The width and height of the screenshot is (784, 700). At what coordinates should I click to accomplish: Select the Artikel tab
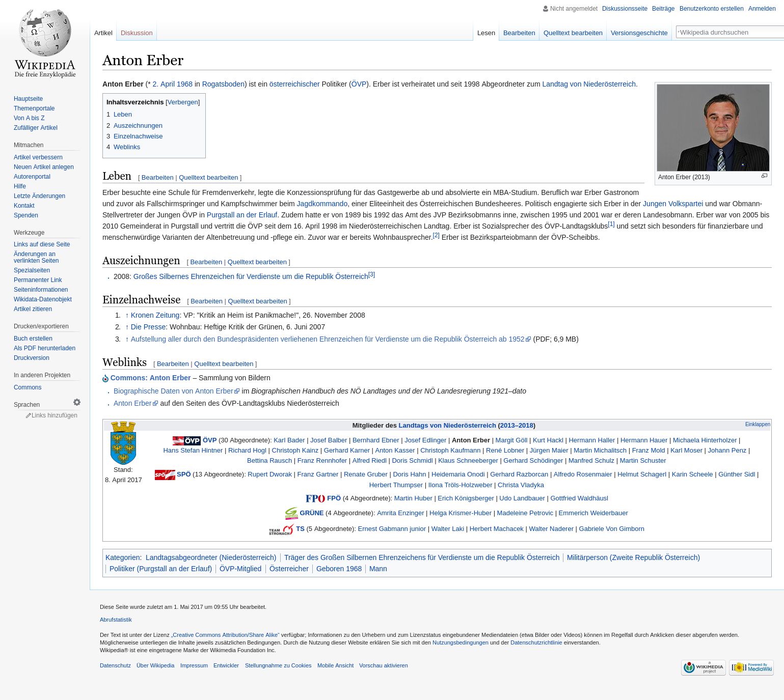[103, 33]
